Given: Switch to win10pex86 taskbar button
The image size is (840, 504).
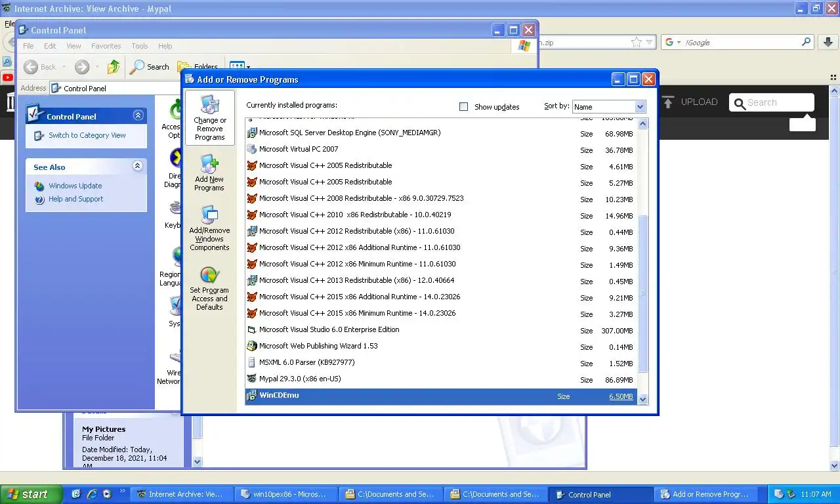Looking at the screenshot, I should pyautogui.click(x=287, y=494).
